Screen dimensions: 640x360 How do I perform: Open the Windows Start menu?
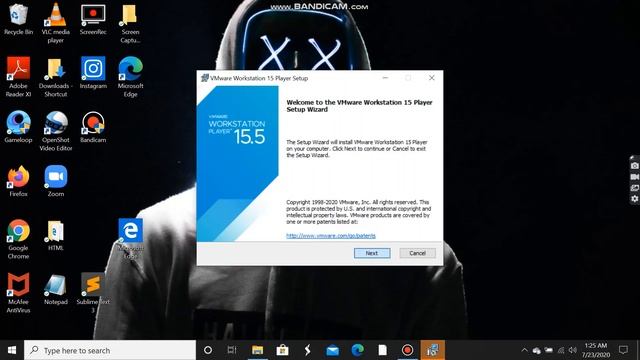12,350
